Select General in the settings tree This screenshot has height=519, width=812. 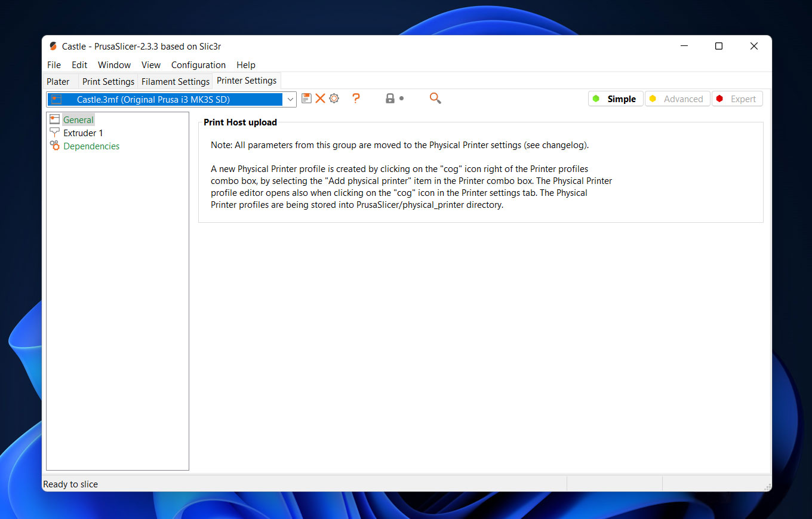pyautogui.click(x=78, y=119)
